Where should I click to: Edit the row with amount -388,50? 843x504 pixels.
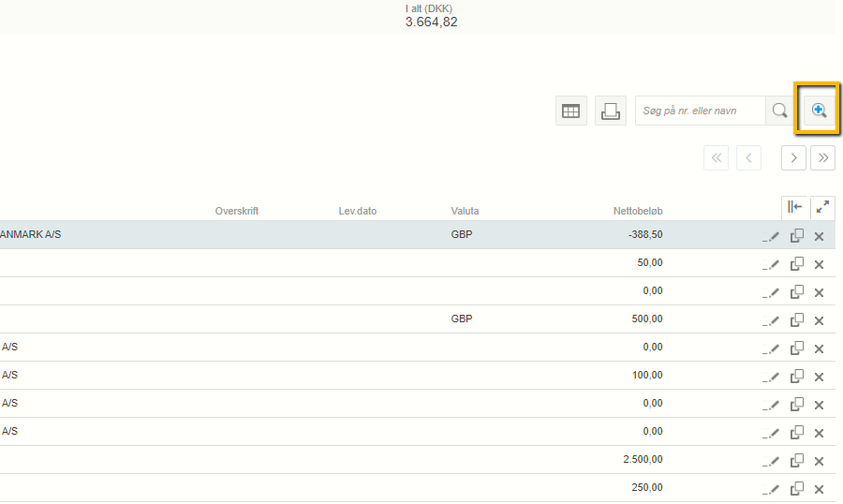click(x=771, y=236)
